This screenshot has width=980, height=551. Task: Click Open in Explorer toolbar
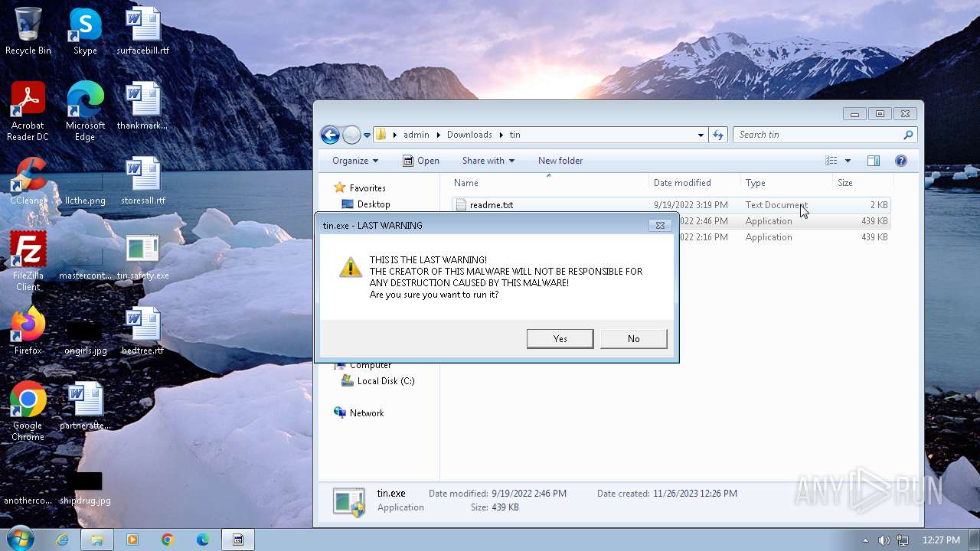tap(421, 161)
